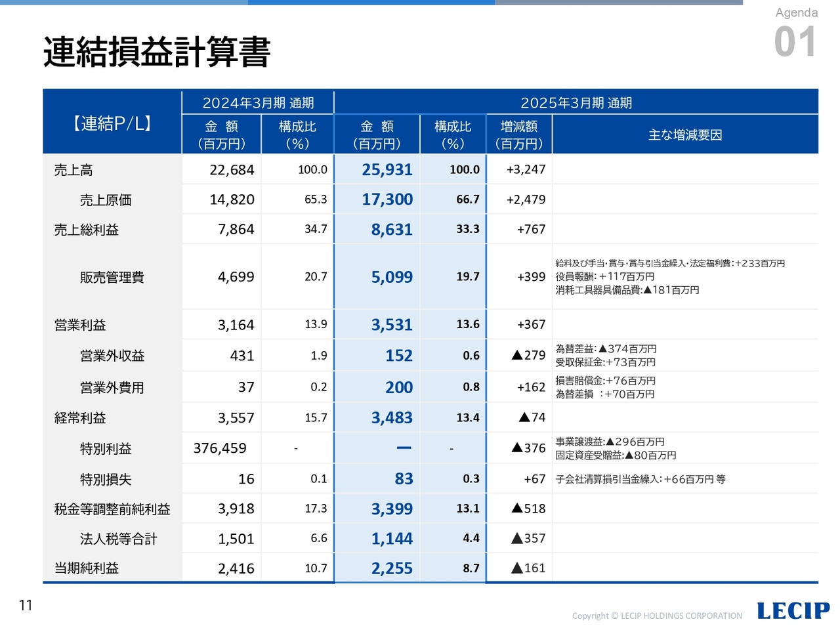Image resolution: width=840 pixels, height=630 pixels.
Task: Click the 17,300 cost value
Action: [387, 199]
